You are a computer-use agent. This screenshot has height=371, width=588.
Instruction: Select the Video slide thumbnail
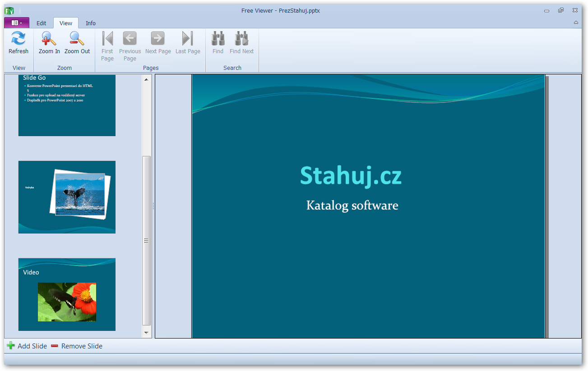pyautogui.click(x=67, y=294)
